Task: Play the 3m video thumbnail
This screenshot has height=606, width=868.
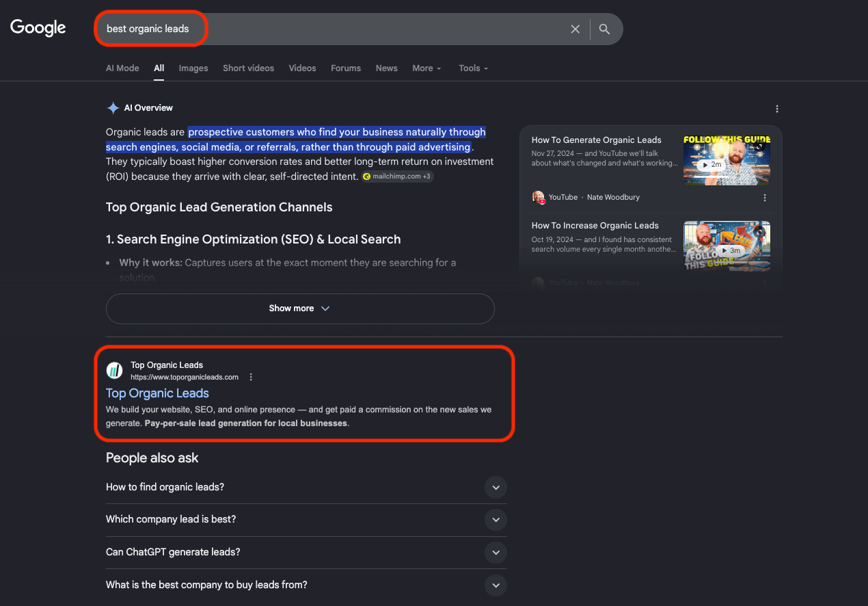Action: [x=727, y=246]
